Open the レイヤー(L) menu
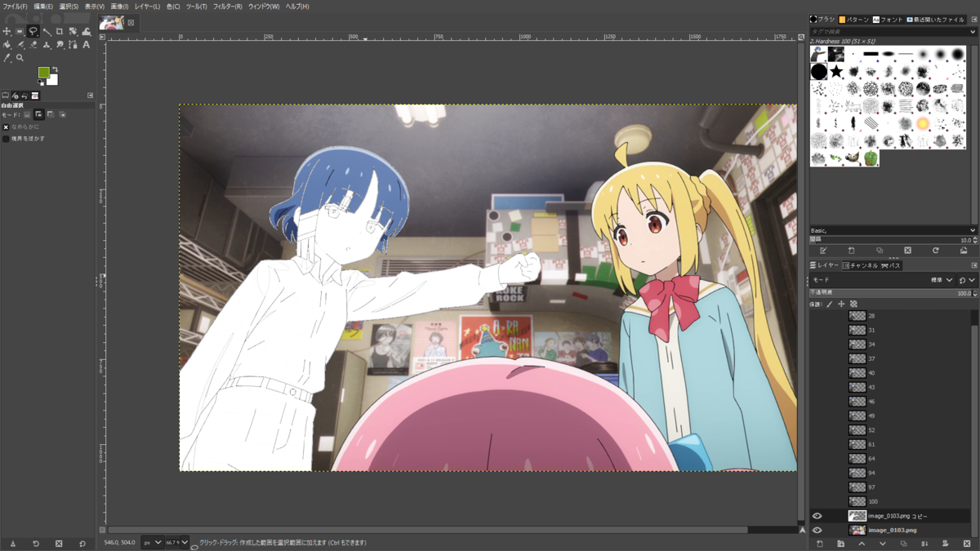Image resolution: width=980 pixels, height=551 pixels. tap(147, 7)
